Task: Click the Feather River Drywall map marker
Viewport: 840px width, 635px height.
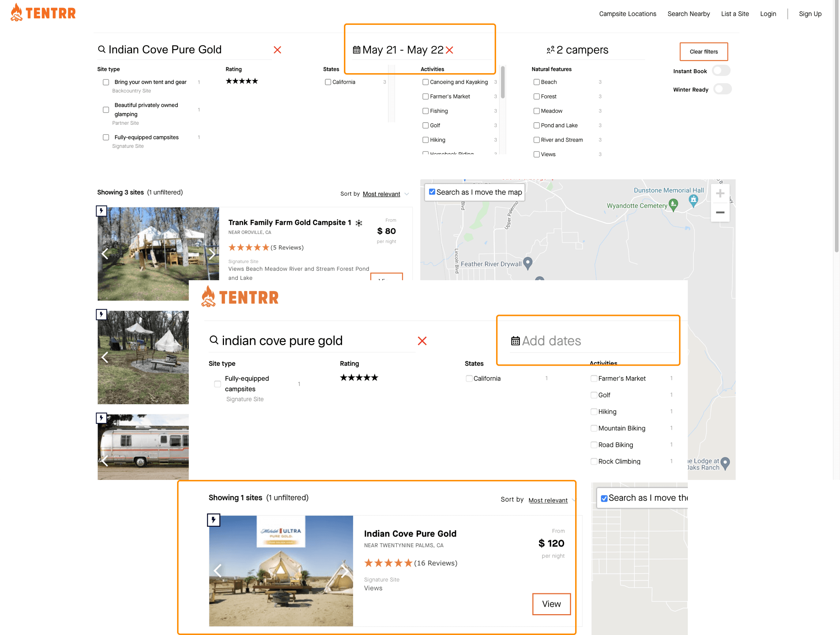Action: (x=527, y=262)
